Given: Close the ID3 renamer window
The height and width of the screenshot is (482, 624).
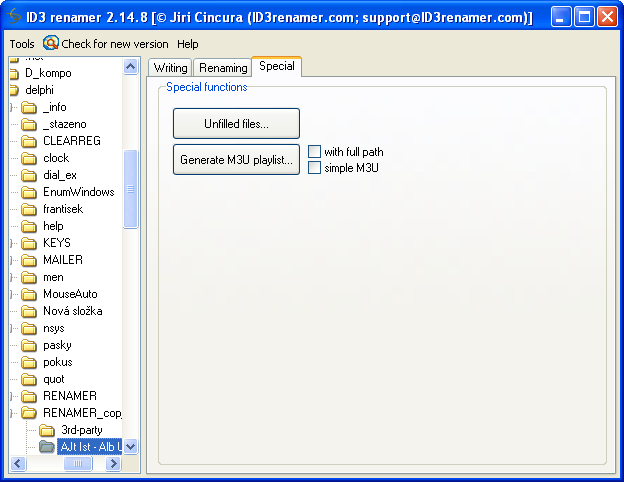Looking at the screenshot, I should pos(607,17).
